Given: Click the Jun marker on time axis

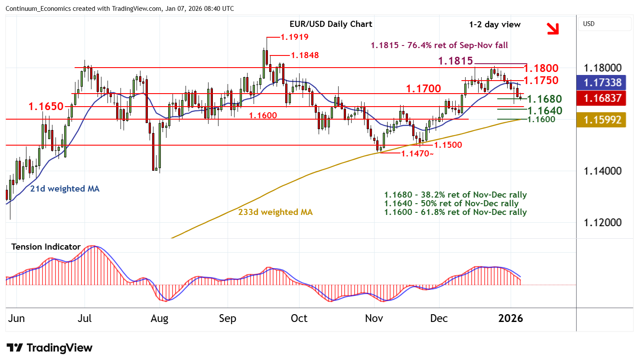Looking at the screenshot, I should (x=16, y=318).
